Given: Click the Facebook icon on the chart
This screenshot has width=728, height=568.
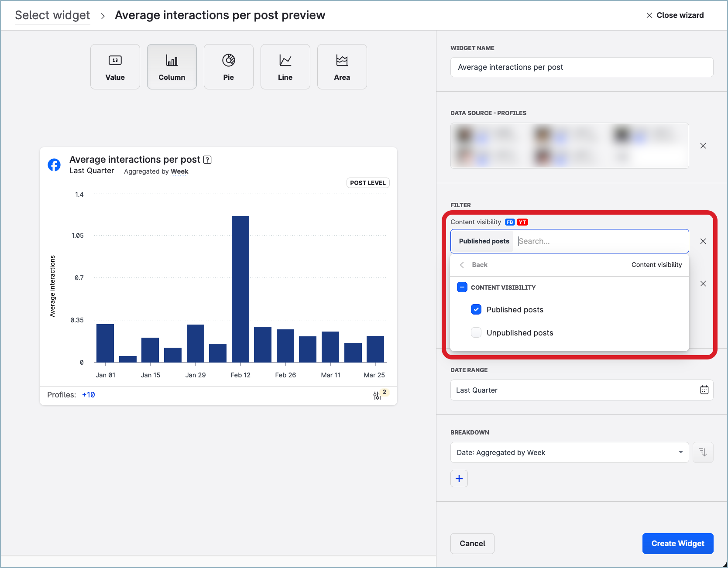Looking at the screenshot, I should (54, 165).
